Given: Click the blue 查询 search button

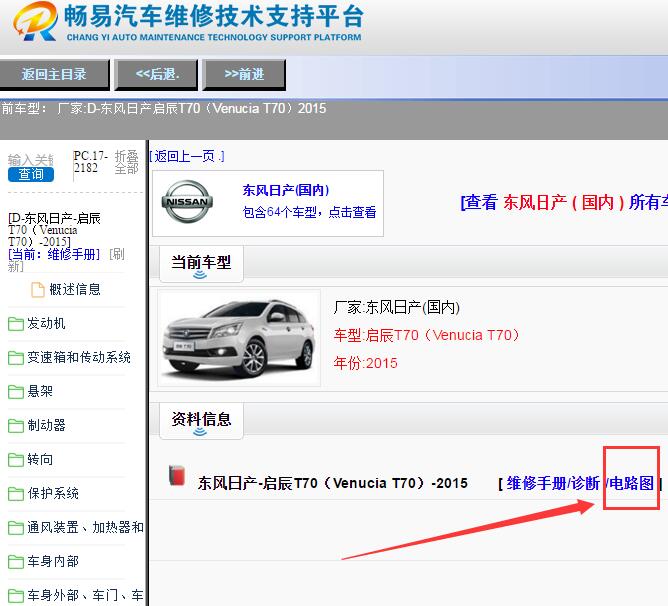Looking at the screenshot, I should click(31, 174).
